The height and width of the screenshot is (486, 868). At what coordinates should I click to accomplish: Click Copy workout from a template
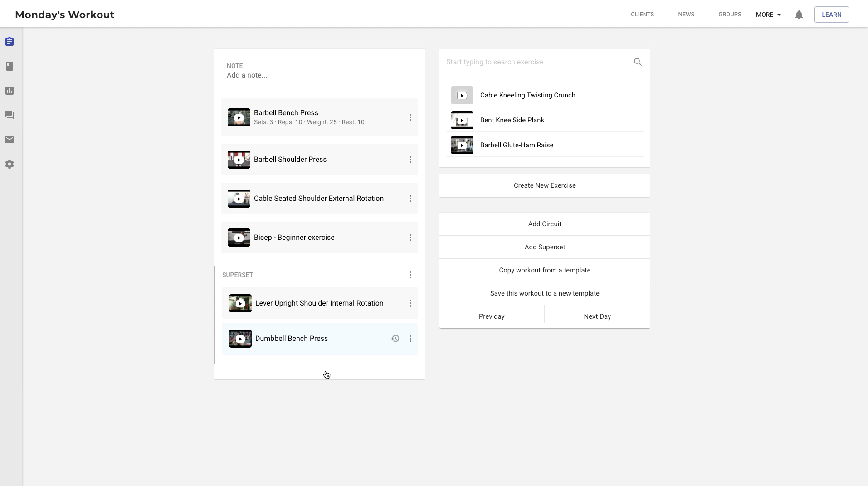click(545, 270)
